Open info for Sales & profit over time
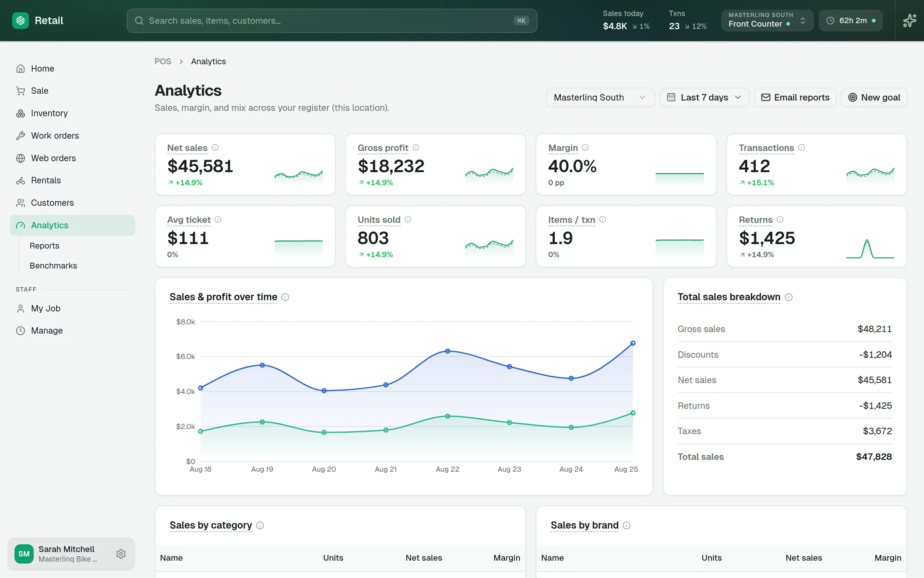The width and height of the screenshot is (924, 578). click(x=285, y=297)
